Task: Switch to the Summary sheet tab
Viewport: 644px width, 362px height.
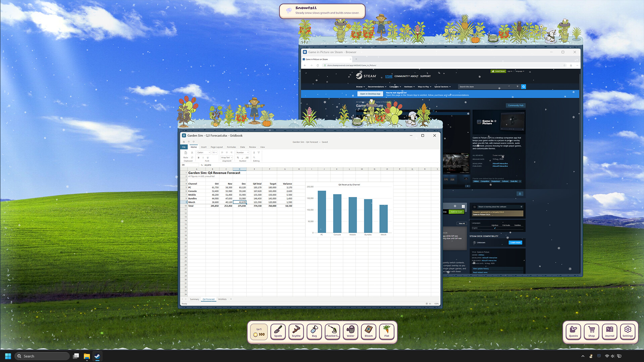Action: click(x=195, y=299)
